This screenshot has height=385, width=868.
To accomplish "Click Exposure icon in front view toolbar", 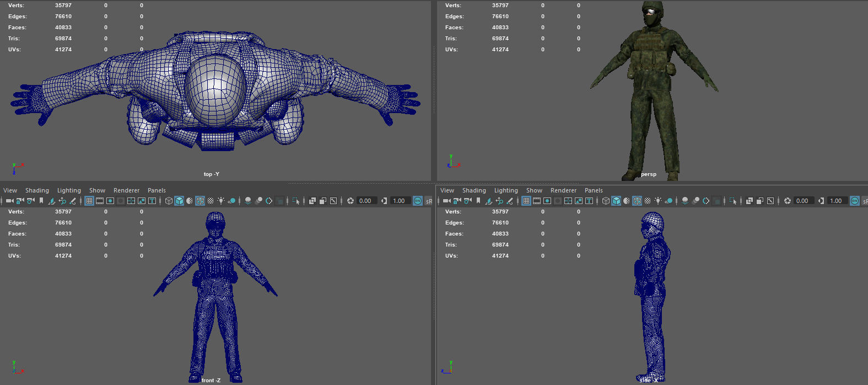I will [x=350, y=201].
